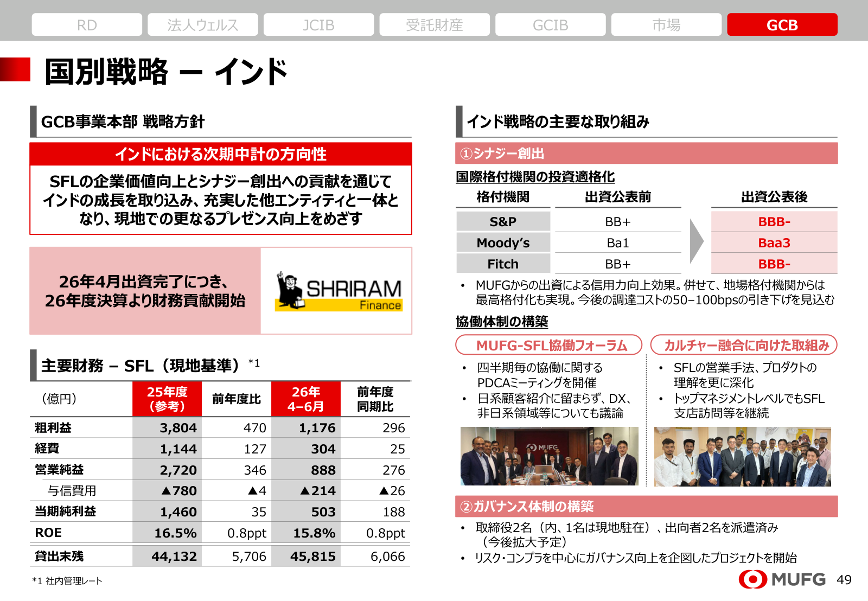Click the GCB事業本部 戦略方針 section heading
Viewport: 868px width, 601px height.
123,122
